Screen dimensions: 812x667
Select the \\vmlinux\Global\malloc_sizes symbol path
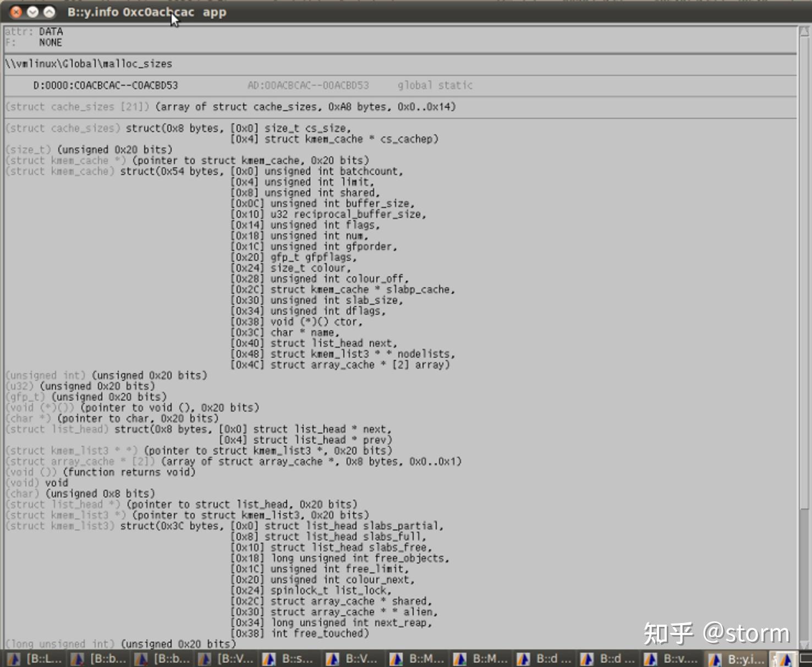tap(89, 64)
